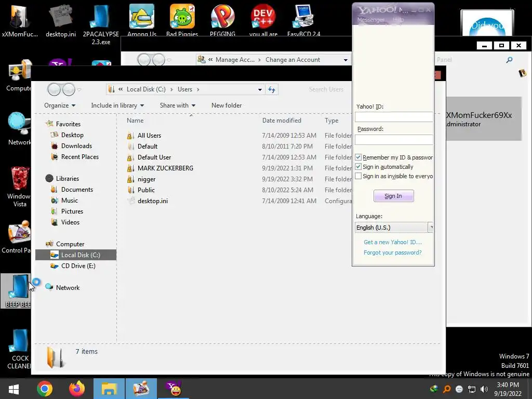The image size is (532, 399).
Task: Open the Messenger menu in Yahoo window
Action: [370, 20]
